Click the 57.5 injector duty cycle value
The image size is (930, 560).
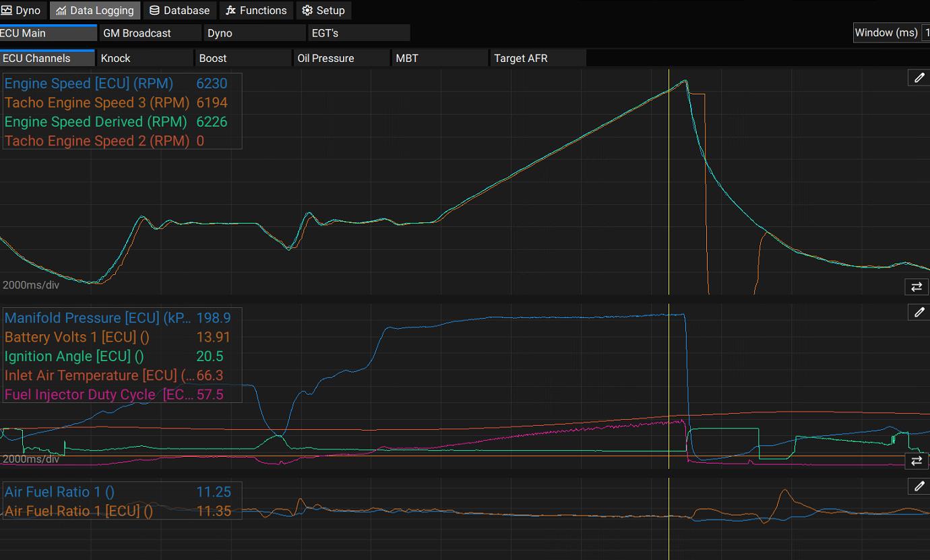click(x=210, y=395)
